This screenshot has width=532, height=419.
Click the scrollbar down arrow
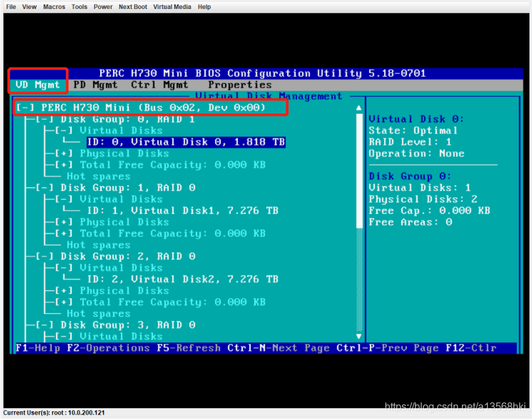click(x=359, y=336)
